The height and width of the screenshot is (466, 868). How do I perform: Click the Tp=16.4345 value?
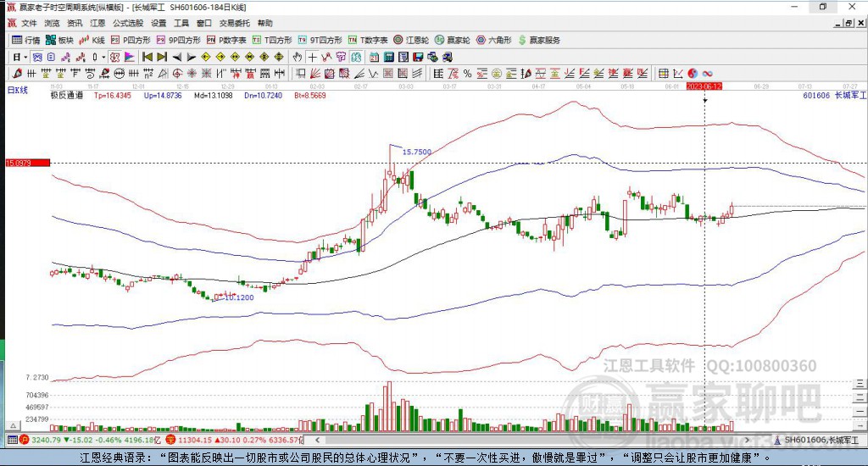coord(113,95)
